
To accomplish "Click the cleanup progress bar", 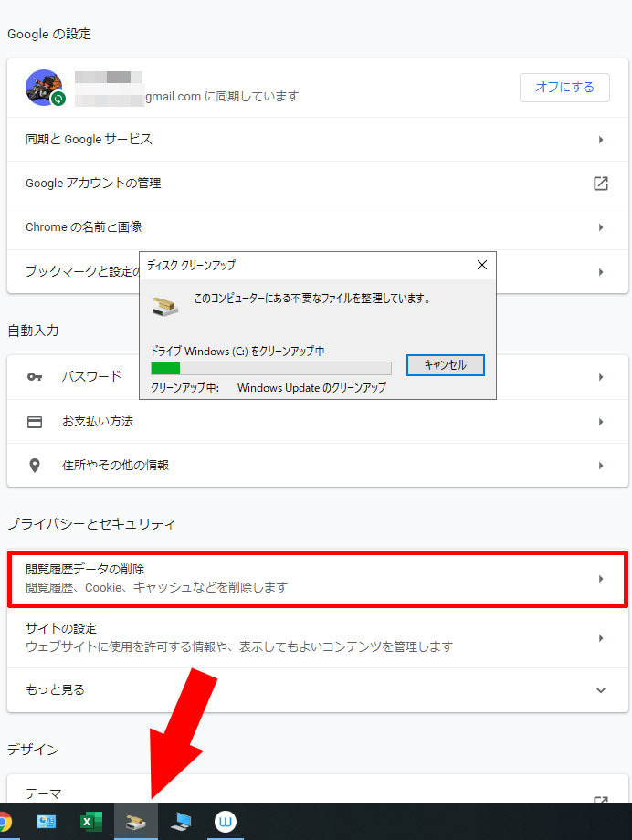I will tap(271, 368).
